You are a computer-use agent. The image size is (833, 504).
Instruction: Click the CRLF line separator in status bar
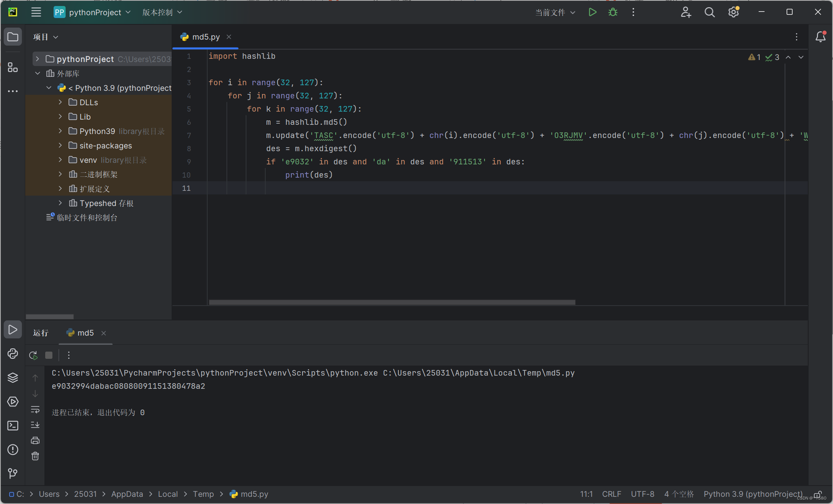611,494
